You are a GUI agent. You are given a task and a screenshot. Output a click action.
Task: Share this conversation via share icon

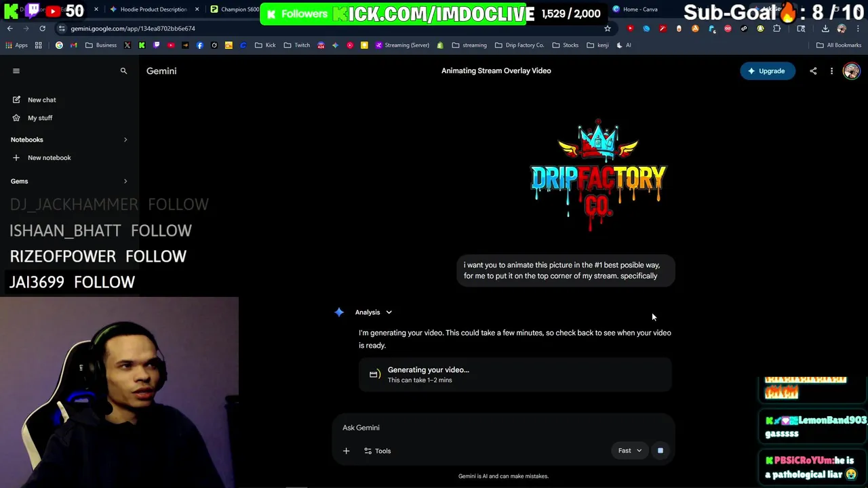813,71
